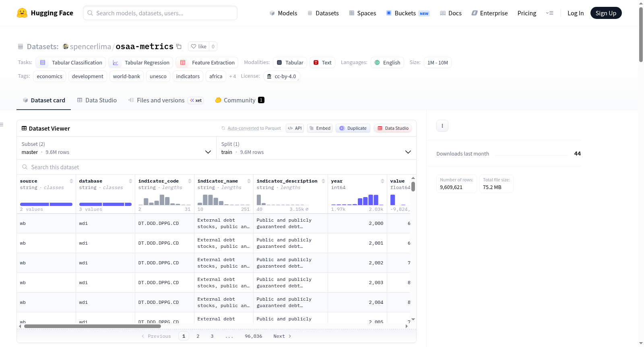Sort by the source column icon

pyautogui.click(x=71, y=181)
